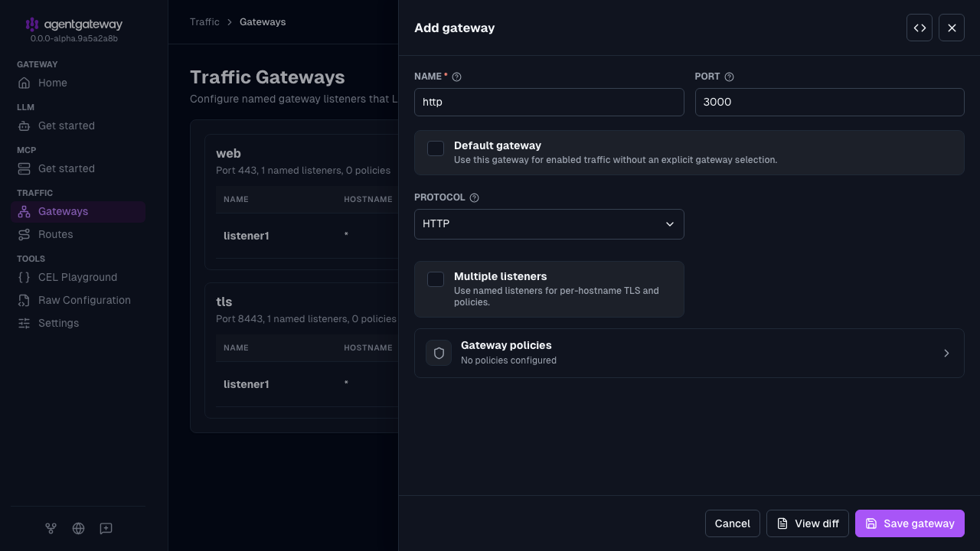
Task: Click the Default gateway label text
Action: pyautogui.click(x=498, y=145)
